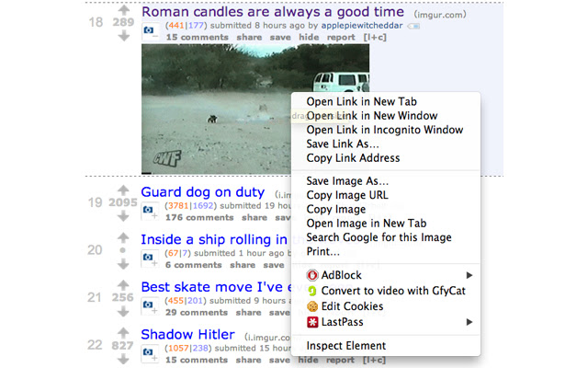
Task: Toggle image expando for Guard dog post
Action: pos(149,211)
